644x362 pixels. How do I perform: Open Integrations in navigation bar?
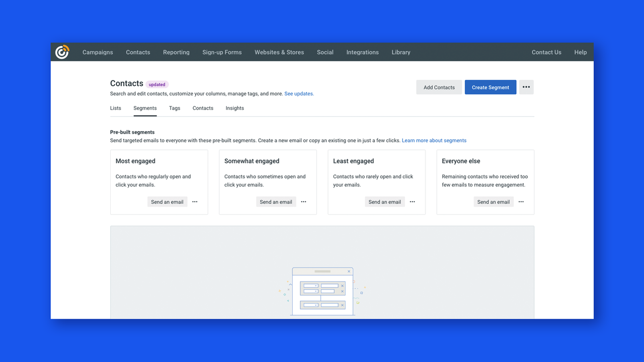coord(362,52)
